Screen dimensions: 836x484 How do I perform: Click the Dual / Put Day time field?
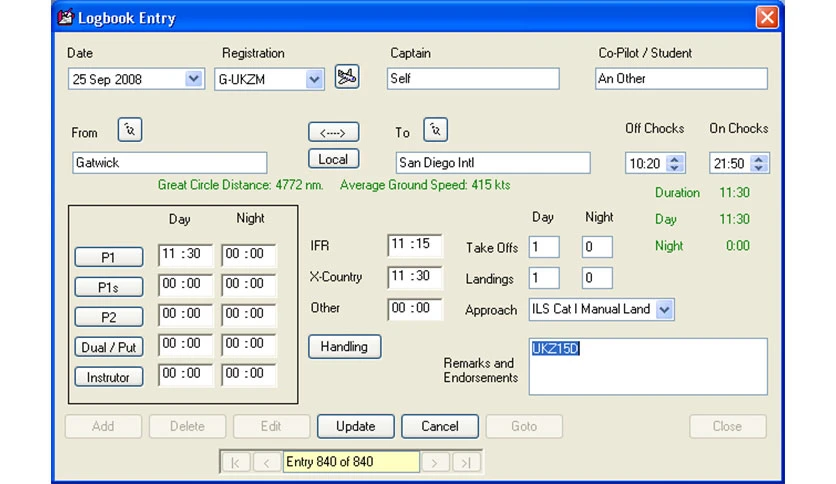point(185,344)
